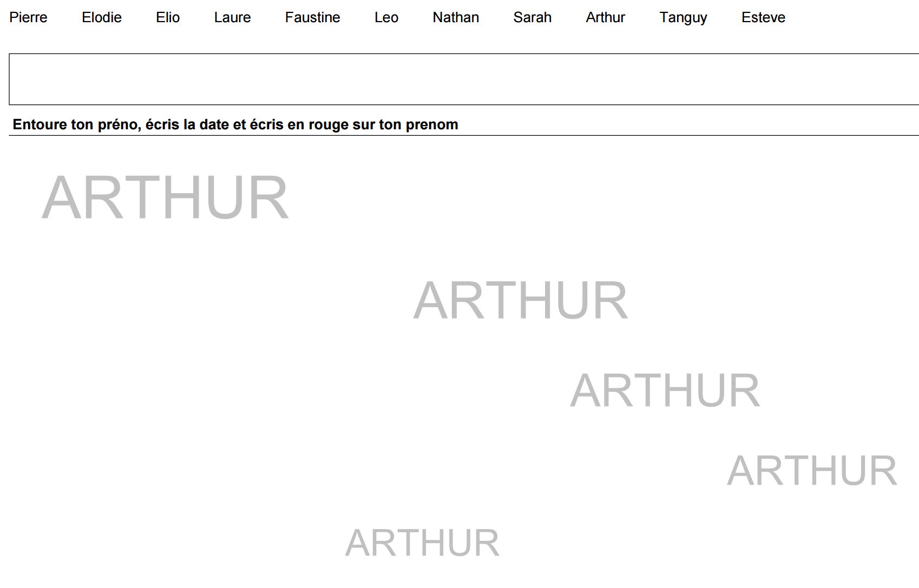The image size is (919, 588).
Task: Click the name Elio
Action: coord(168,17)
